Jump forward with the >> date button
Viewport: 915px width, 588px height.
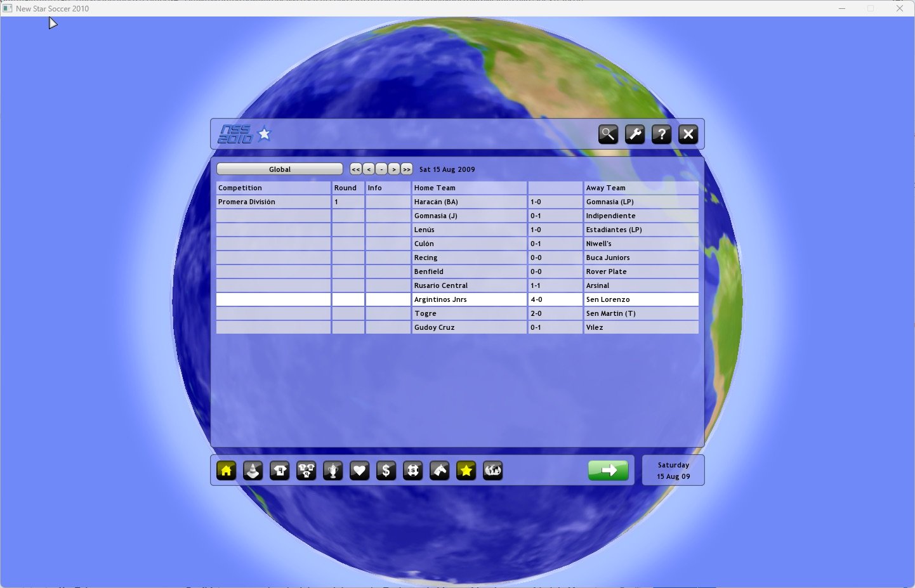407,169
